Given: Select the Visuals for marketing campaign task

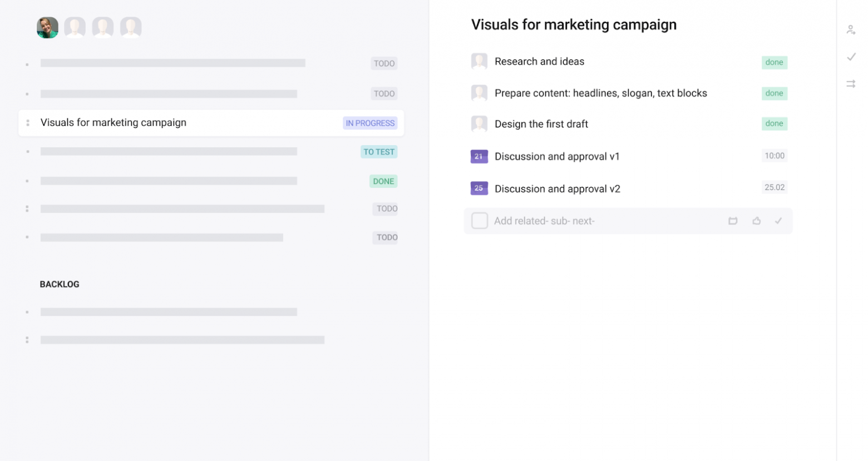Looking at the screenshot, I should coord(114,123).
